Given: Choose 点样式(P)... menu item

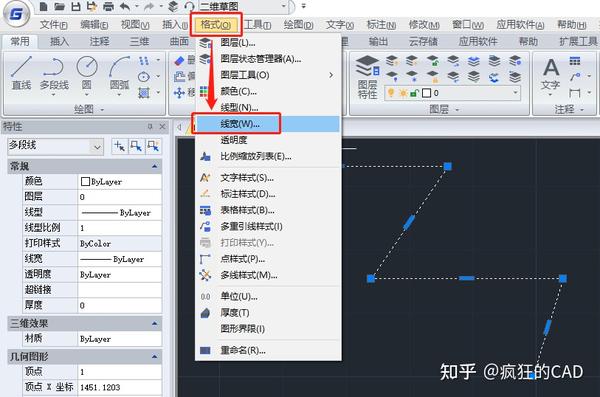Looking at the screenshot, I should pyautogui.click(x=267, y=259).
